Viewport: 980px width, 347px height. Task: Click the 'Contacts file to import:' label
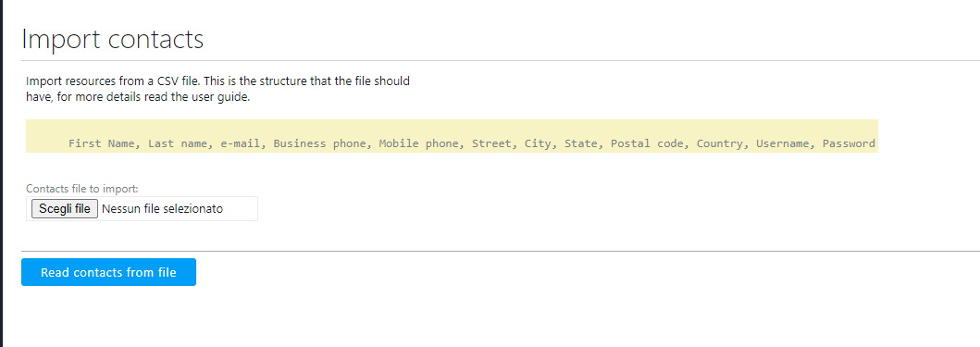tap(81, 188)
